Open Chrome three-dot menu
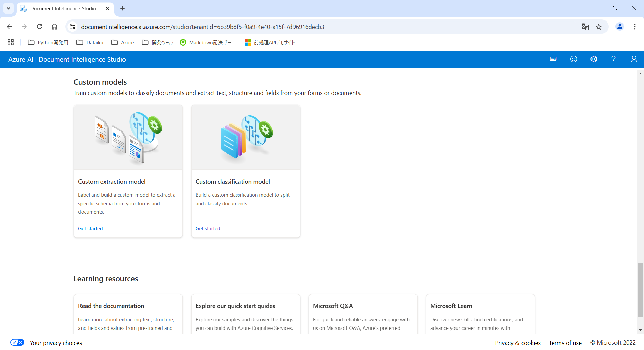644x350 pixels. (635, 27)
